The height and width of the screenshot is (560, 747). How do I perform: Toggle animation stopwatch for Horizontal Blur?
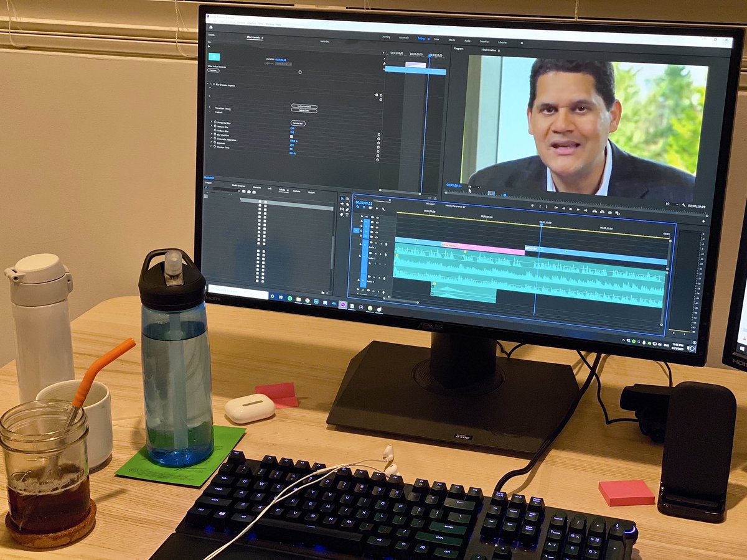pos(215,122)
